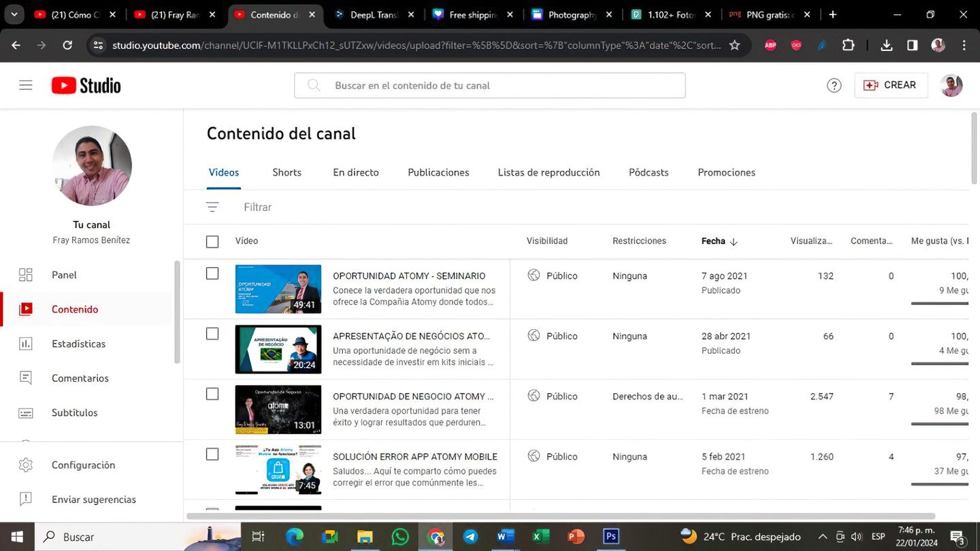
Task: Click the bookmark star icon in address bar
Action: click(x=734, y=45)
